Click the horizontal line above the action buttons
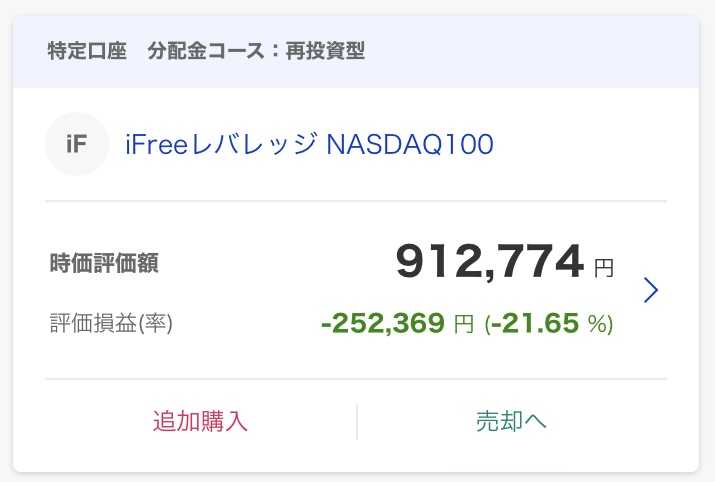 tap(356, 378)
